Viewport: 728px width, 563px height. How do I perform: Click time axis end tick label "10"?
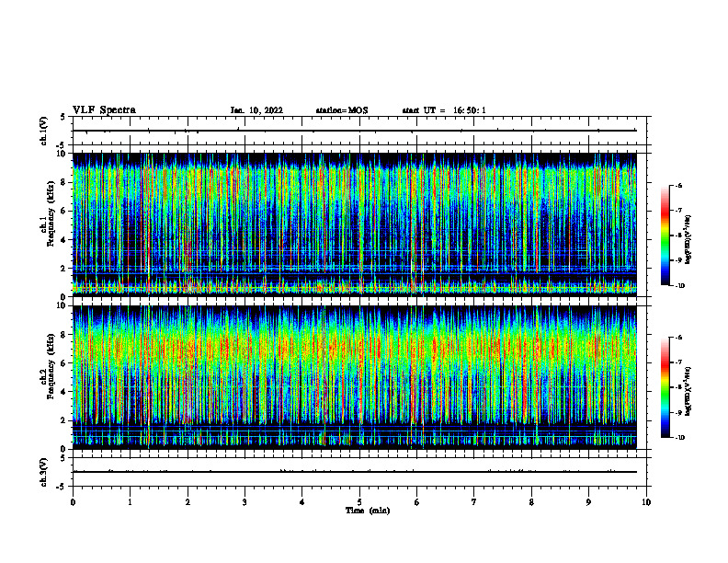click(x=646, y=502)
